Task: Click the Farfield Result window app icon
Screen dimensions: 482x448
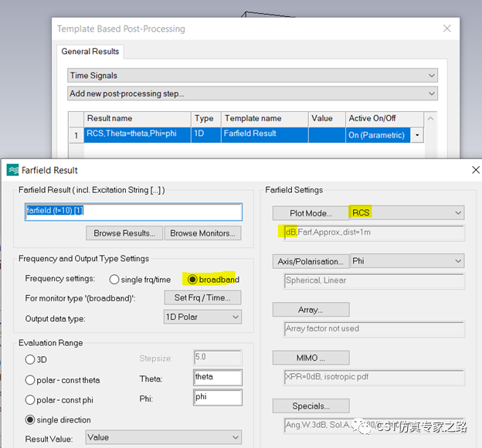Action: 12,170
